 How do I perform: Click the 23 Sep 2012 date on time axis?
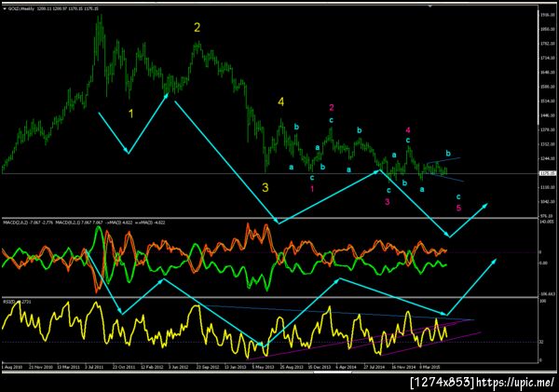click(x=208, y=367)
